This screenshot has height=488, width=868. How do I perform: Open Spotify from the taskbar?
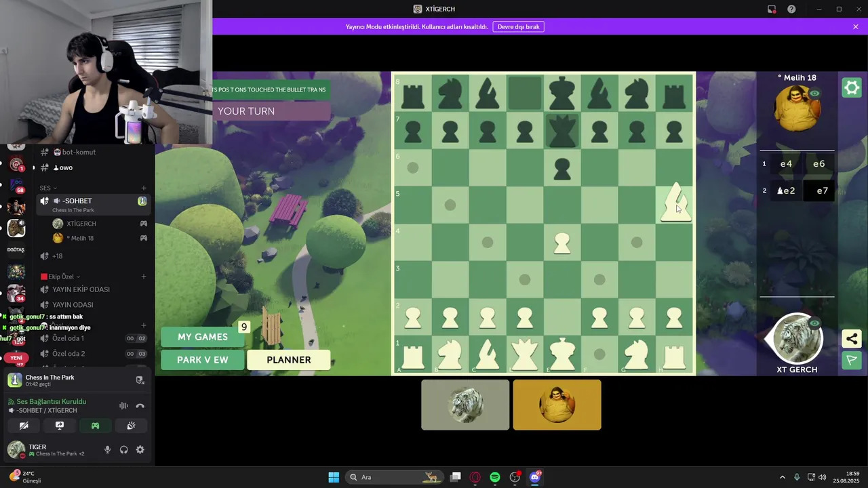pos(495,477)
